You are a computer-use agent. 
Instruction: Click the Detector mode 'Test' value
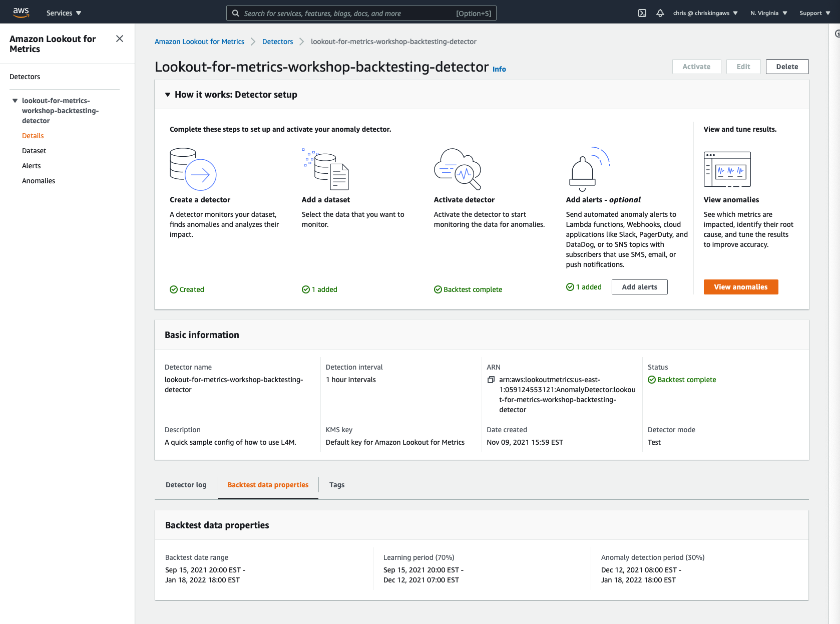(654, 442)
